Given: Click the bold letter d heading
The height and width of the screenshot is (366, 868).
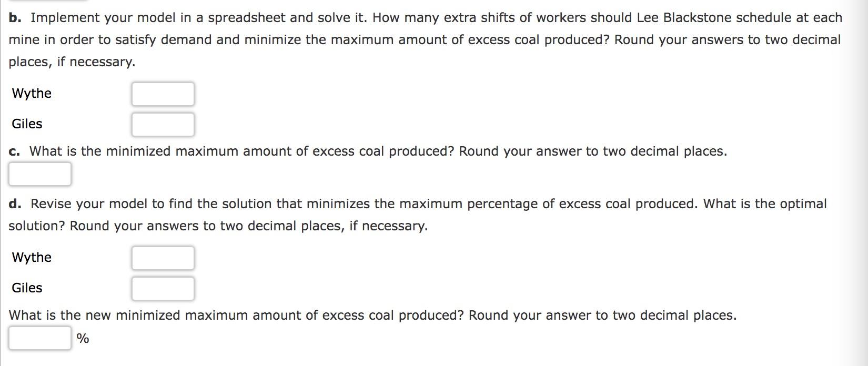Looking at the screenshot, I should [15, 204].
